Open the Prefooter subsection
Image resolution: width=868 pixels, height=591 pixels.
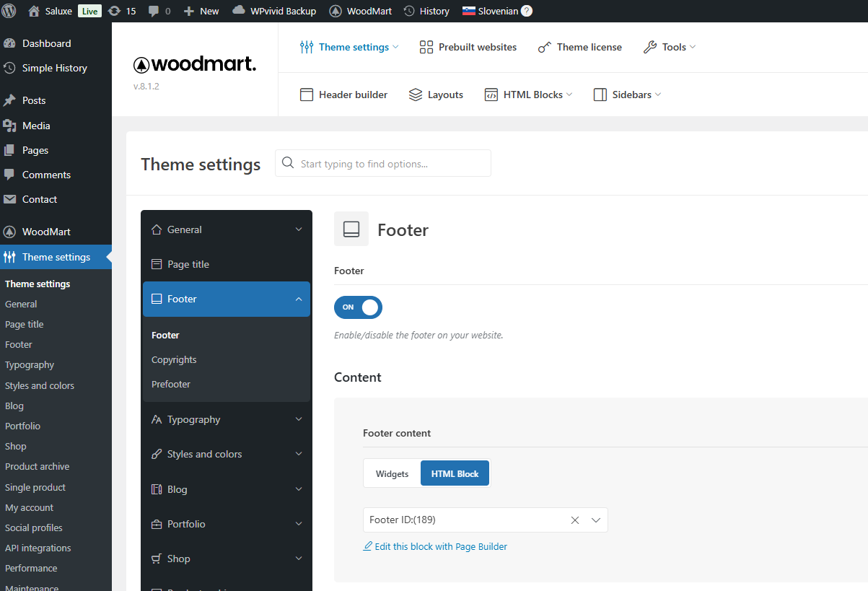(171, 384)
